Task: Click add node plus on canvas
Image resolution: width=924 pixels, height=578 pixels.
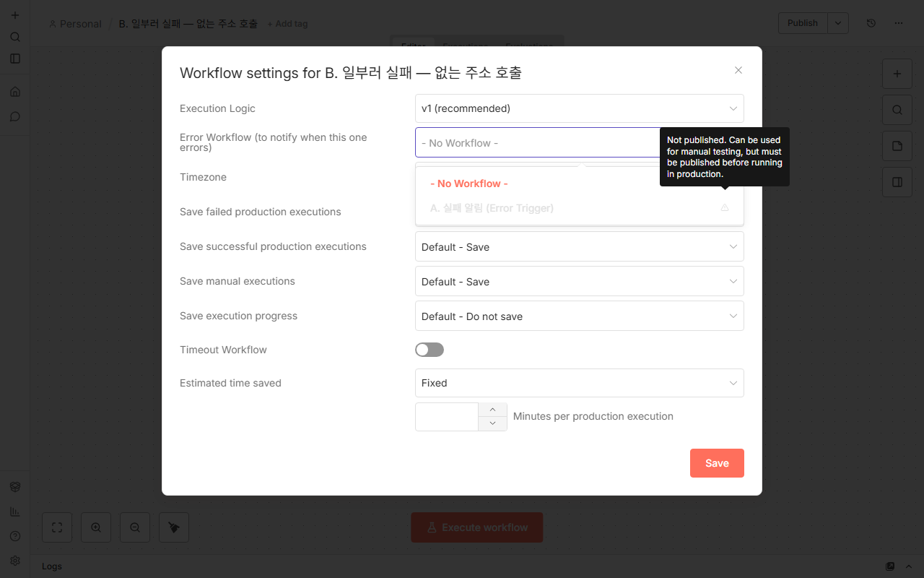Action: (x=897, y=74)
